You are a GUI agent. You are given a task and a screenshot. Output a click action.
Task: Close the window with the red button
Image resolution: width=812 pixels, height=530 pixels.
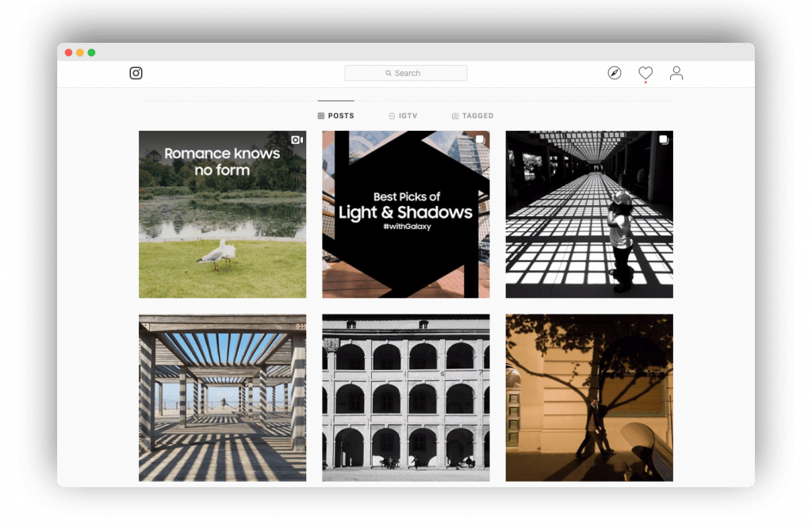pos(68,52)
